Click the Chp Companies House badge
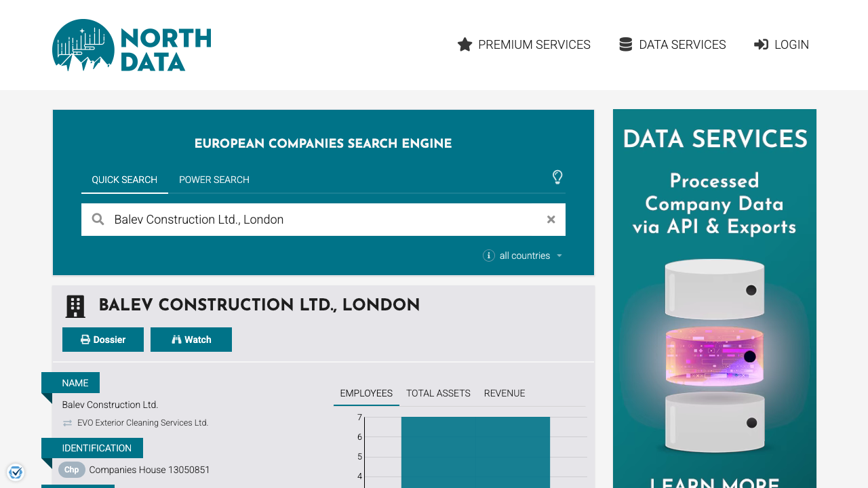868x488 pixels. [71, 470]
